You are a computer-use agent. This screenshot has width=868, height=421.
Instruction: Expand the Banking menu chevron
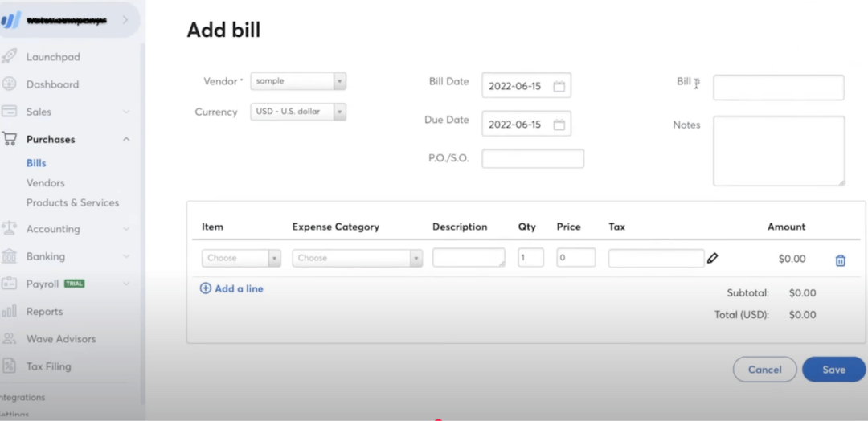pos(126,256)
